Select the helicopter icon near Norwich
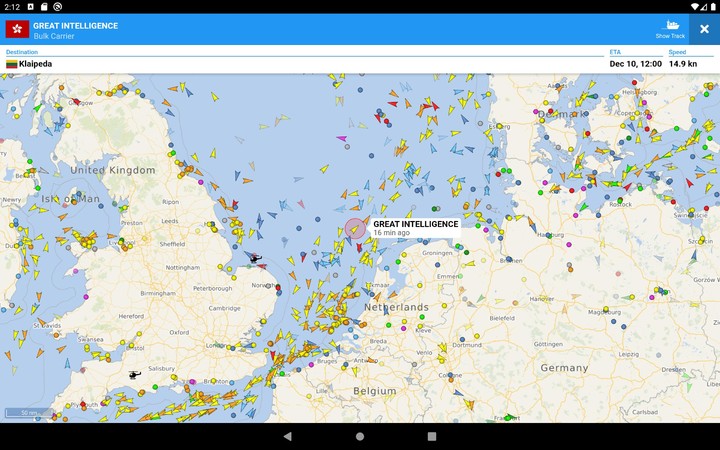Image resolution: width=720 pixels, height=450 pixels. coord(255,259)
